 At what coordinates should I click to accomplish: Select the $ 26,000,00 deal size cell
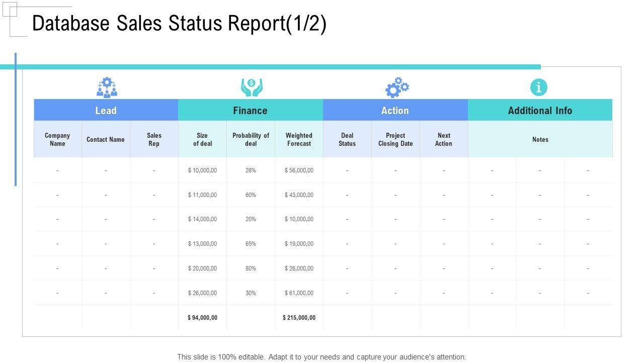pyautogui.click(x=202, y=293)
